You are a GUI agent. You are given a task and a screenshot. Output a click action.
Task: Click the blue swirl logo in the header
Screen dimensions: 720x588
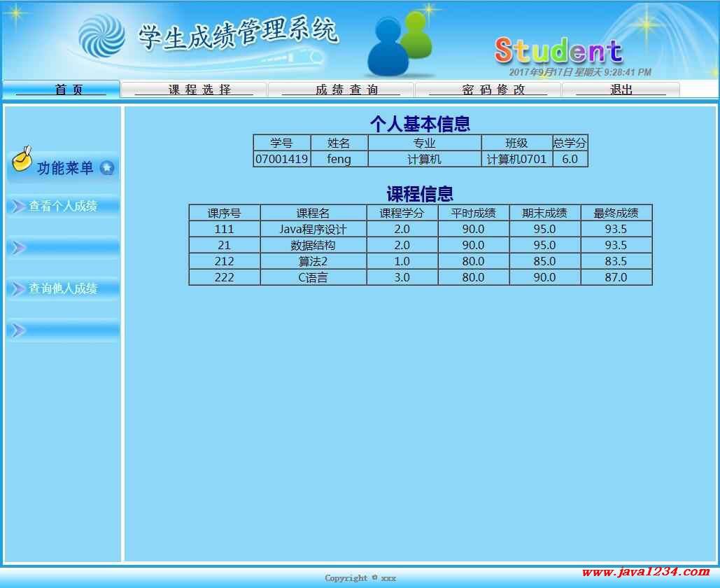(101, 36)
